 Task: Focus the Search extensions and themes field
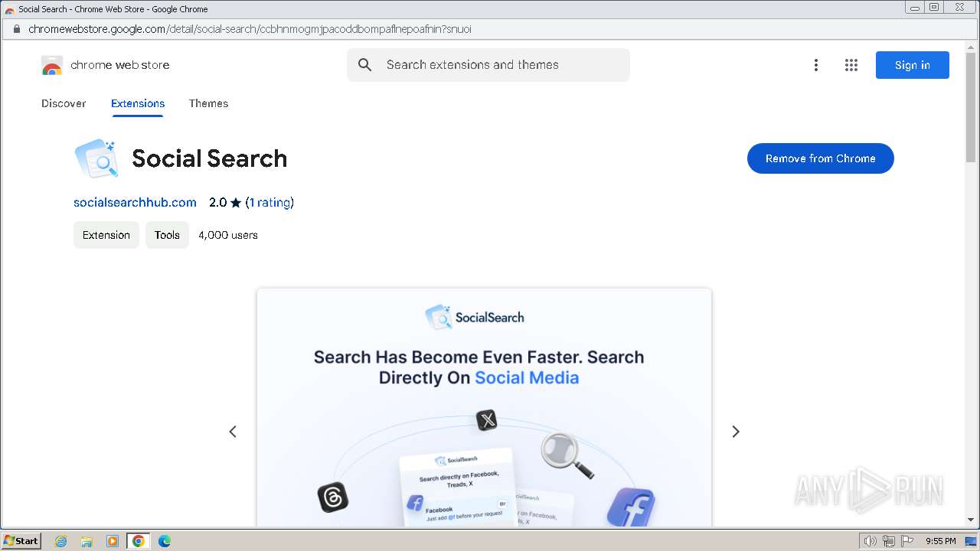coord(488,65)
